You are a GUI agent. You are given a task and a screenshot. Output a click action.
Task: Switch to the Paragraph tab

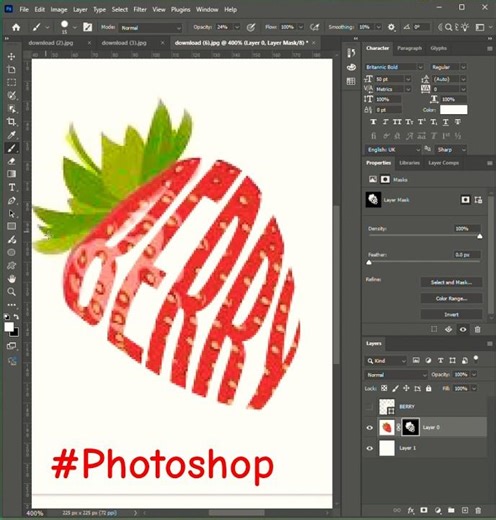pos(409,48)
